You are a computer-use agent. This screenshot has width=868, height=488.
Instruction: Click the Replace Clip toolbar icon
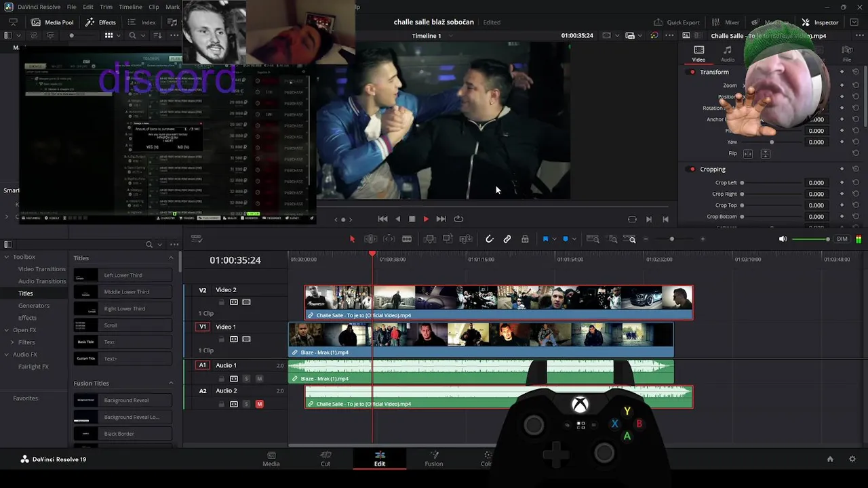coord(466,239)
